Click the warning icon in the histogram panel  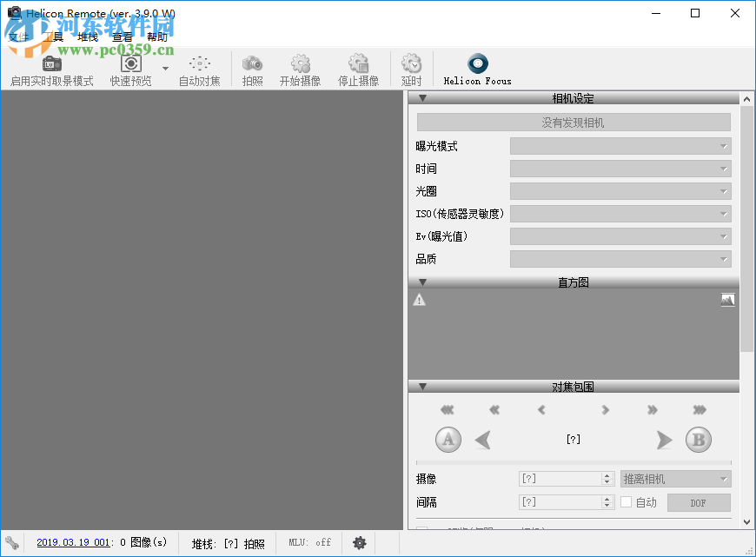[x=418, y=299]
